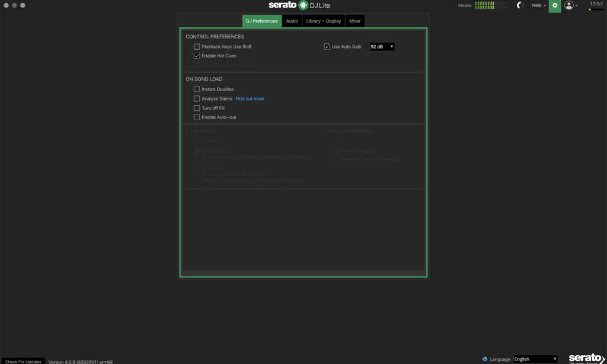Click the Serato logo badge in title

(x=303, y=5)
